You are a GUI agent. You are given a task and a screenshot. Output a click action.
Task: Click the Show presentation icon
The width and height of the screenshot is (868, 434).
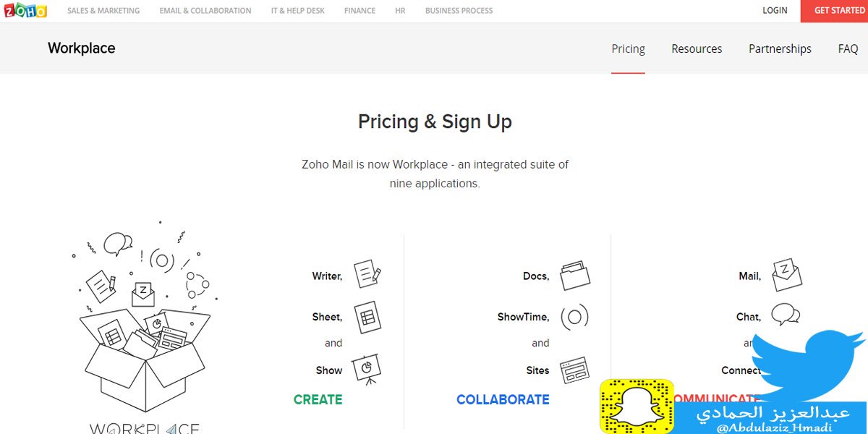point(366,368)
